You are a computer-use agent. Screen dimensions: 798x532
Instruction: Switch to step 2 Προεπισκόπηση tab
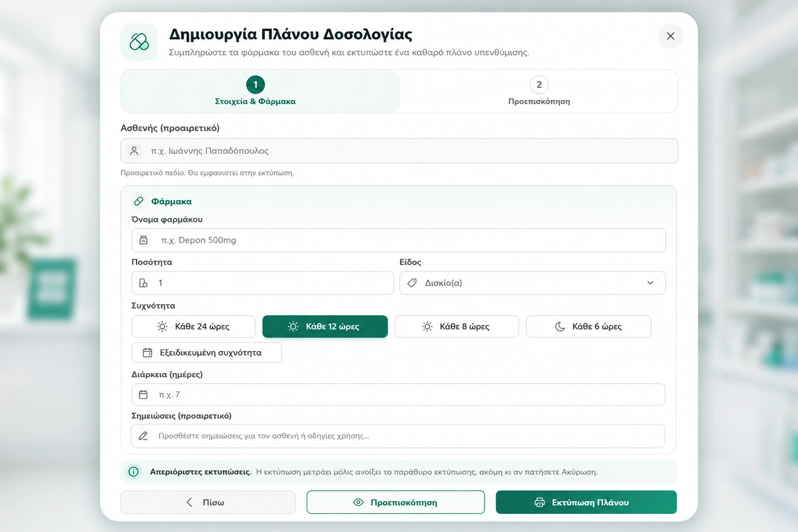tap(539, 91)
